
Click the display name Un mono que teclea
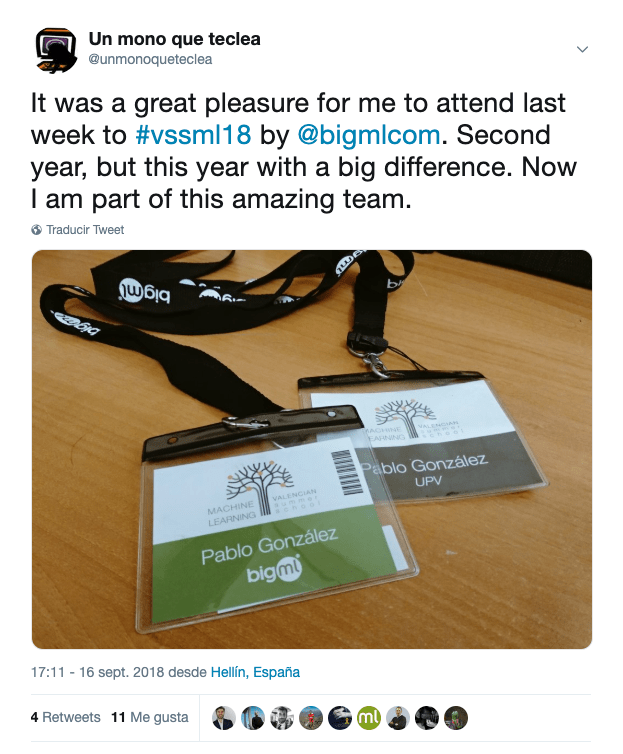174,39
